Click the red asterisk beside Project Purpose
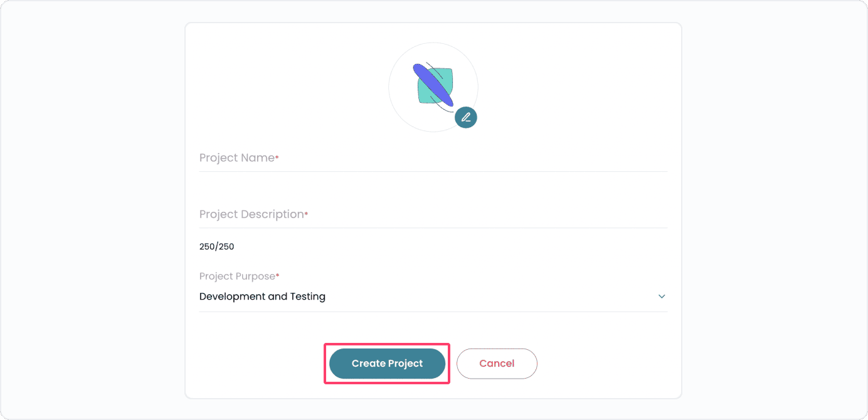This screenshot has height=420, width=868. (278, 276)
